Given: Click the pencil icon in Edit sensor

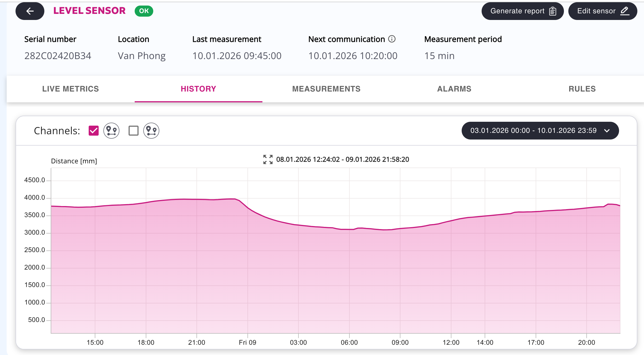Looking at the screenshot, I should point(625,11).
